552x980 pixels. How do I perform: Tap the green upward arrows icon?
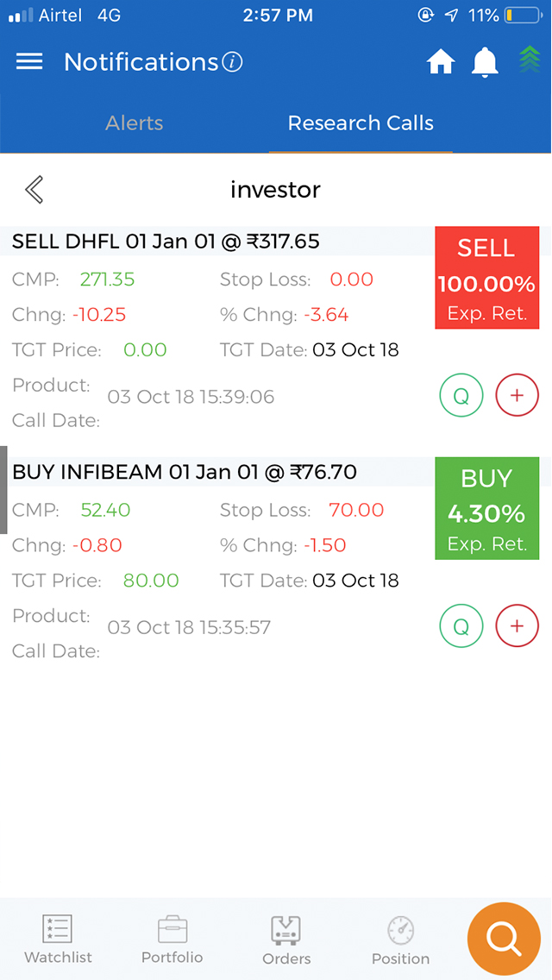click(530, 60)
